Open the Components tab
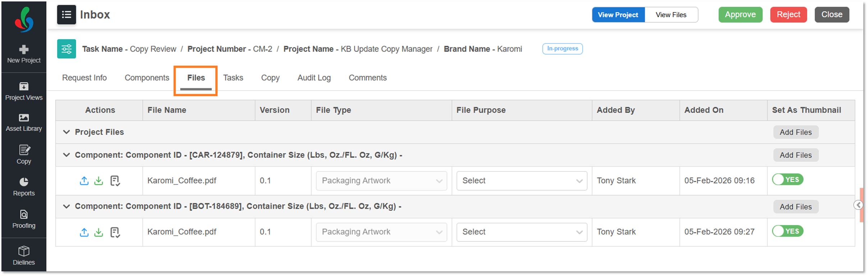868x276 pixels. 147,78
